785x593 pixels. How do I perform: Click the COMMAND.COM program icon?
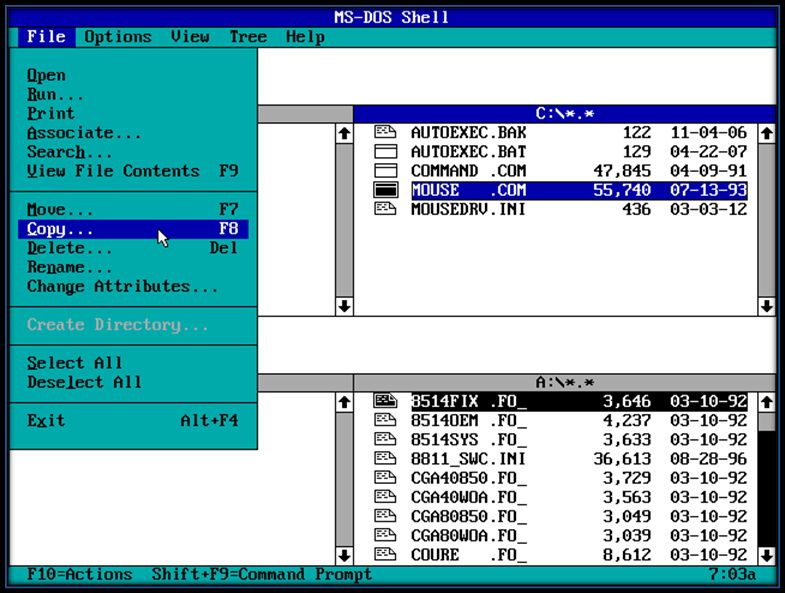click(385, 171)
